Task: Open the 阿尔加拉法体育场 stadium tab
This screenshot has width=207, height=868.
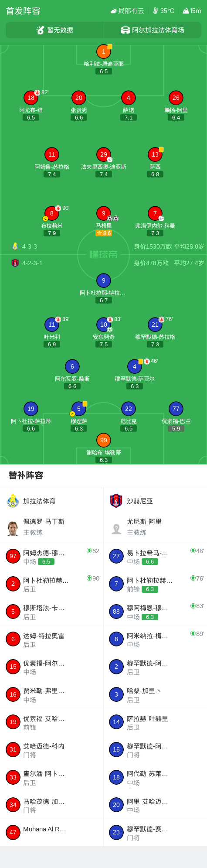Action: [153, 30]
